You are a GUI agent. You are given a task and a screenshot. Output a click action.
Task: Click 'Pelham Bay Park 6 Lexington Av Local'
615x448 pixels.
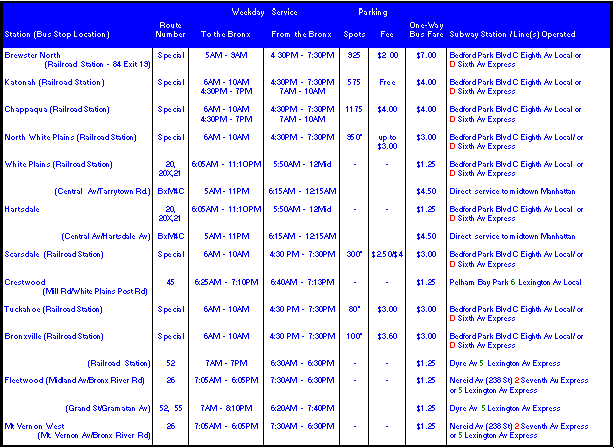pyautogui.click(x=515, y=282)
